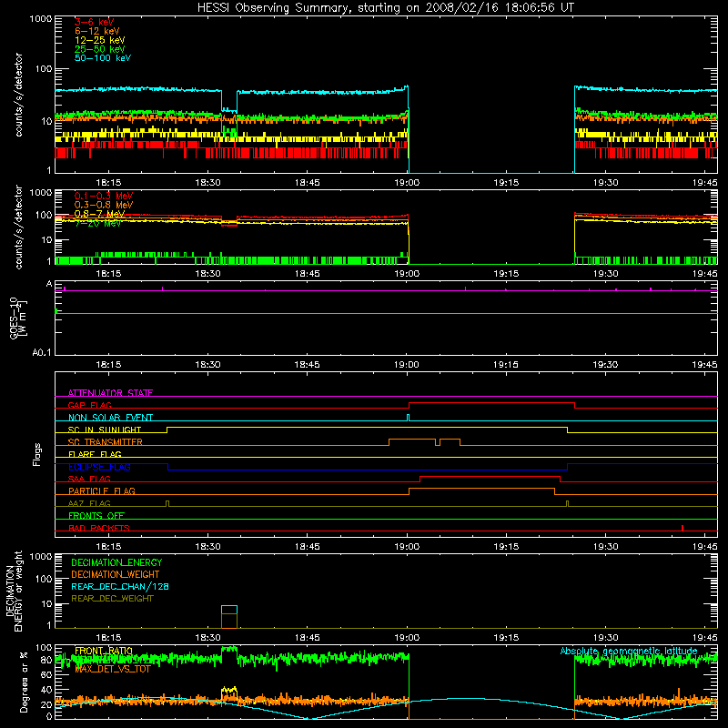Screen dimensions: 728x728
Task: Click counts/s/detector axis label of MeV panel
Action: (18, 227)
